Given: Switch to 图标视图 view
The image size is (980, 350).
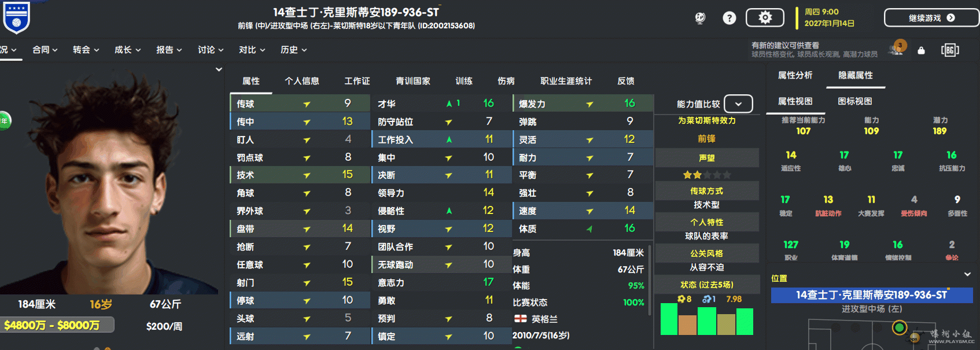Looking at the screenshot, I should pyautogui.click(x=854, y=101).
